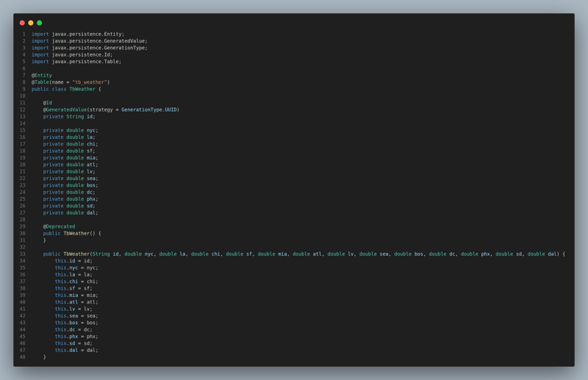This screenshot has width=588, height=380.
Task: Click the yellow minimize window button
Action: tap(31, 23)
